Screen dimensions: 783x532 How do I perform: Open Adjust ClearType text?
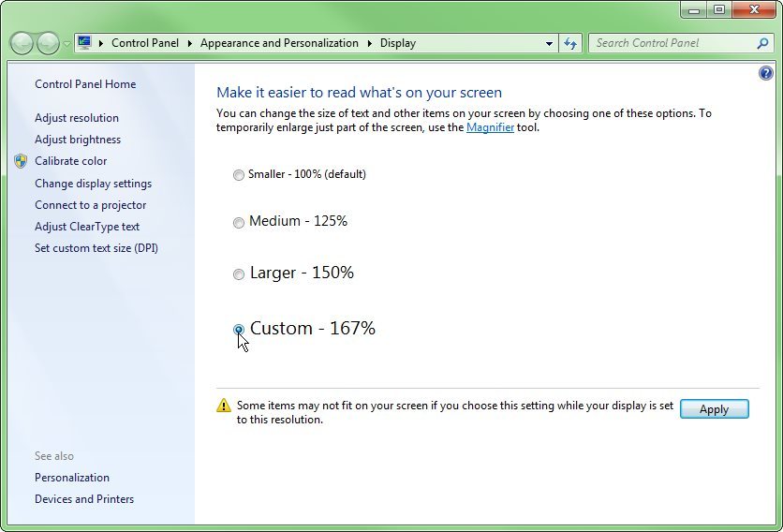[x=87, y=227]
